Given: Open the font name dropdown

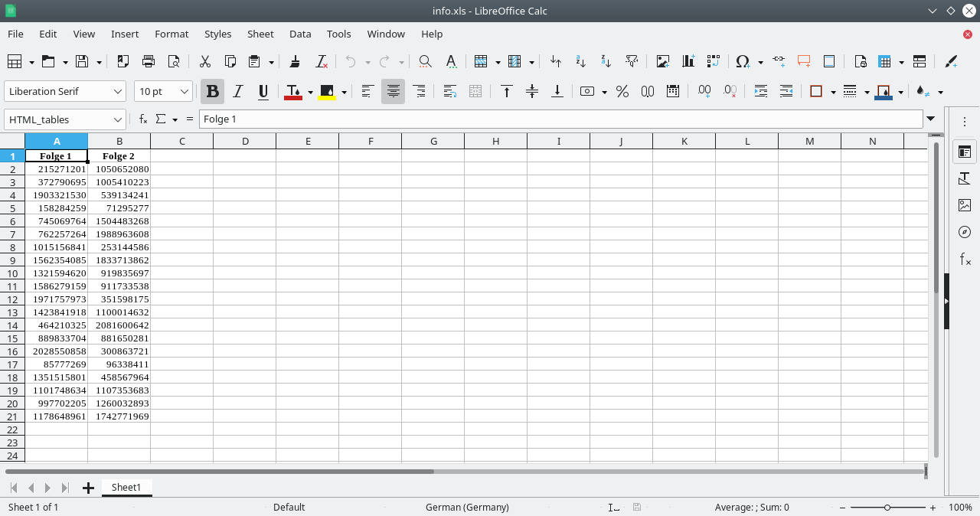Looking at the screenshot, I should (118, 92).
